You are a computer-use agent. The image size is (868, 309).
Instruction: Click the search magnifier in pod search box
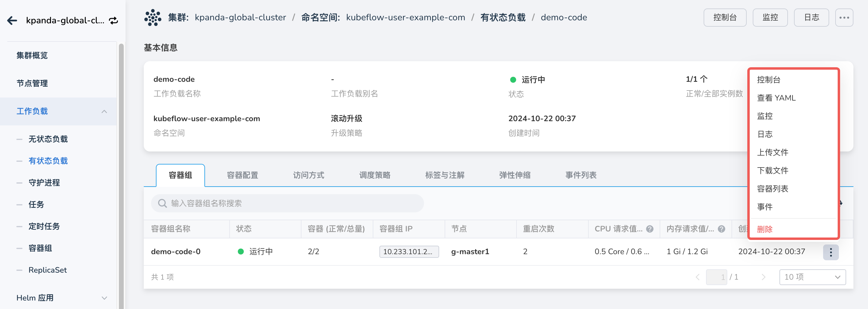click(x=163, y=203)
